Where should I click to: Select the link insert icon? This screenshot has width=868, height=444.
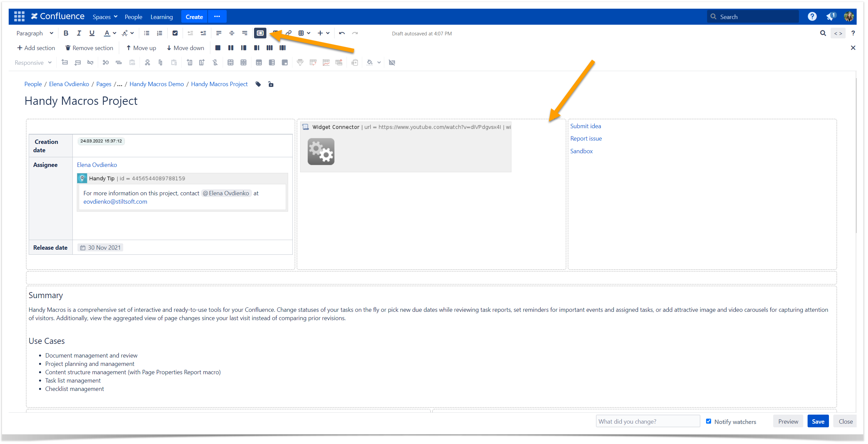pyautogui.click(x=289, y=33)
